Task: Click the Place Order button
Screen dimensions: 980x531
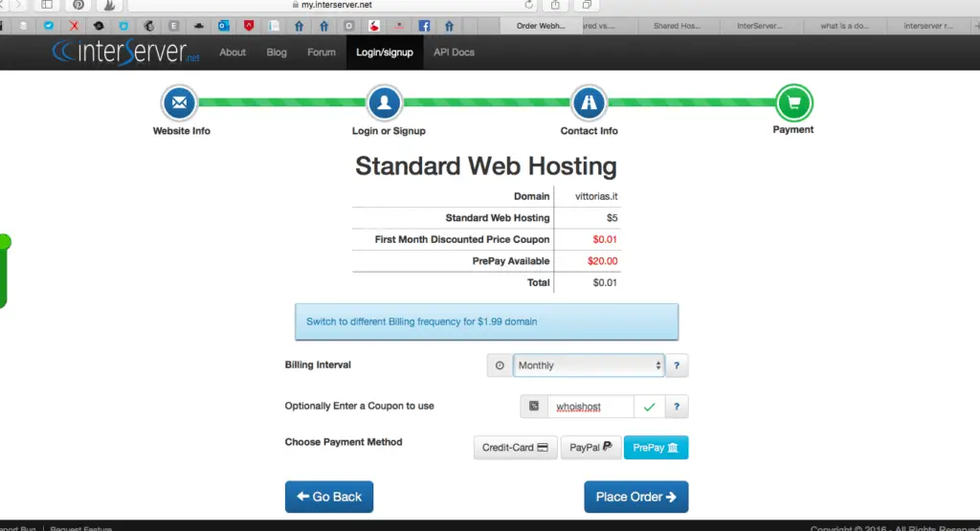Action: coord(635,497)
